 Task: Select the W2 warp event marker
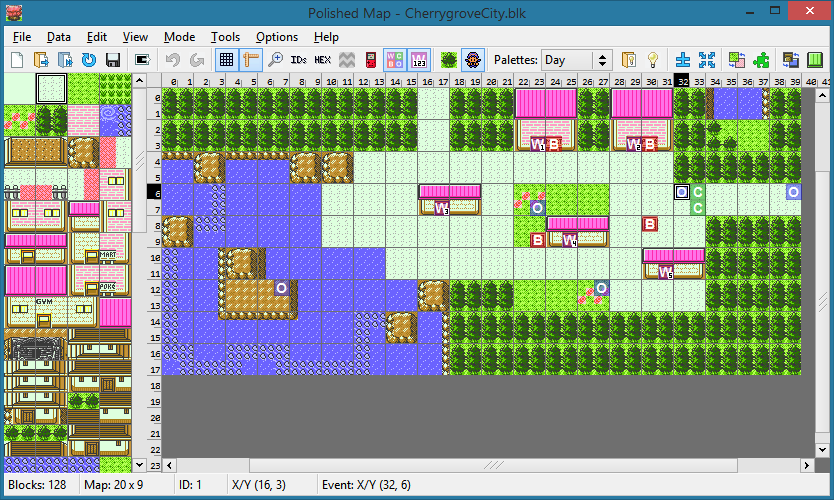(633, 144)
